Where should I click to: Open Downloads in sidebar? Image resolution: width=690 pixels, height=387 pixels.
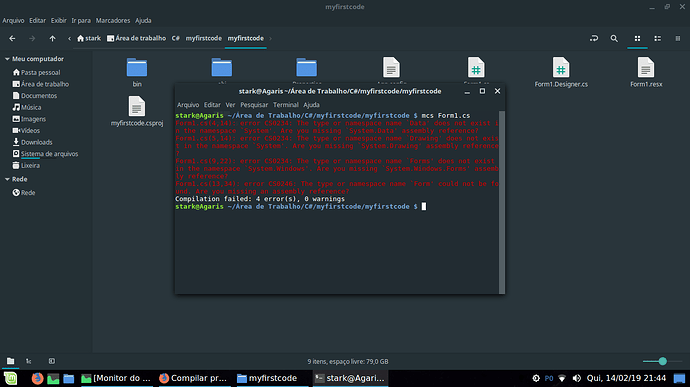point(32,142)
